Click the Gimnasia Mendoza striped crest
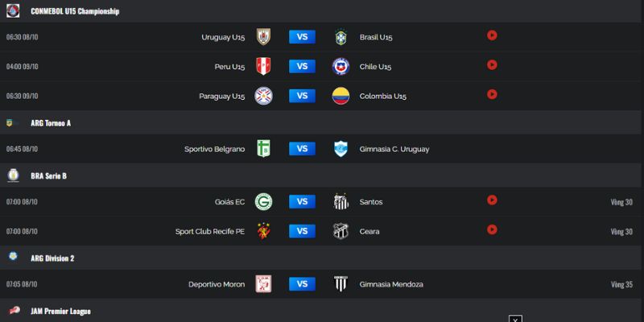The height and width of the screenshot is (322, 644). click(341, 284)
